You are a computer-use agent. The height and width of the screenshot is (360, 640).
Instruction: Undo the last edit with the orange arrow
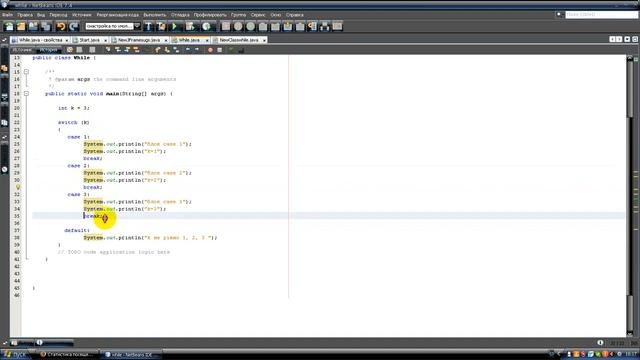tap(61, 27)
